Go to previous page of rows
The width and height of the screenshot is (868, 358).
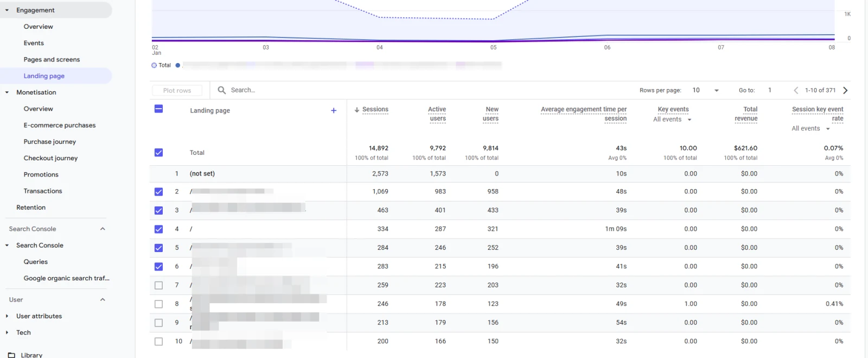pos(796,90)
